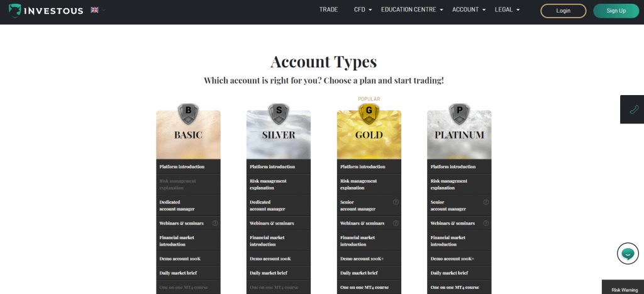
Task: Click help icon beside Platinum Senior account manager
Action: (x=486, y=202)
